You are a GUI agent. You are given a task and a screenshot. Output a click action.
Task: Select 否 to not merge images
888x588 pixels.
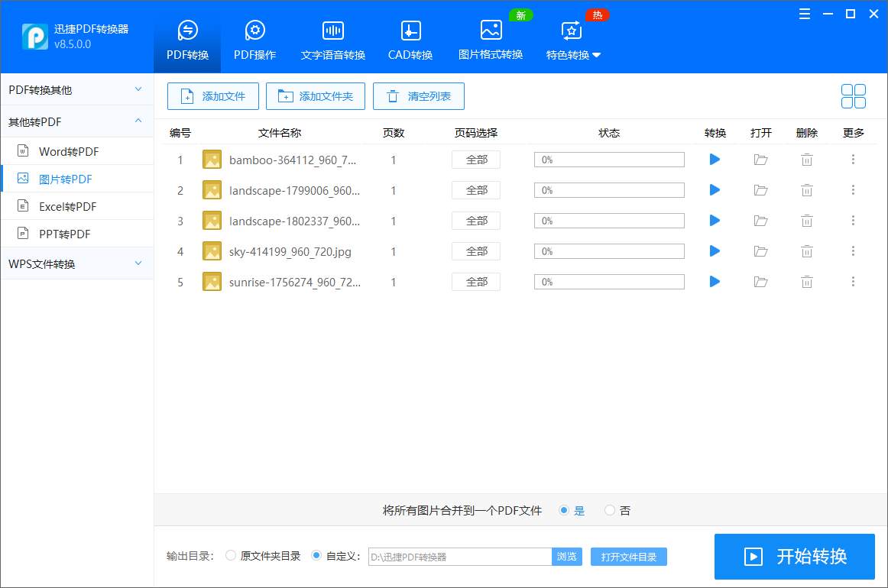pos(609,510)
